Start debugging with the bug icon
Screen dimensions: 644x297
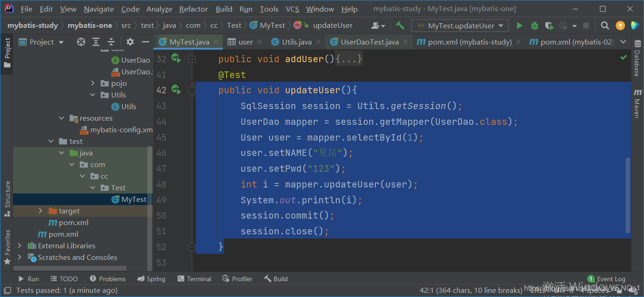tap(534, 26)
